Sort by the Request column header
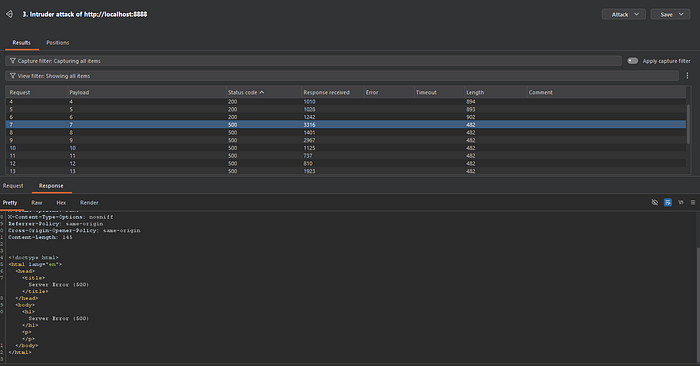Image resolution: width=700 pixels, height=366 pixels. [x=37, y=92]
